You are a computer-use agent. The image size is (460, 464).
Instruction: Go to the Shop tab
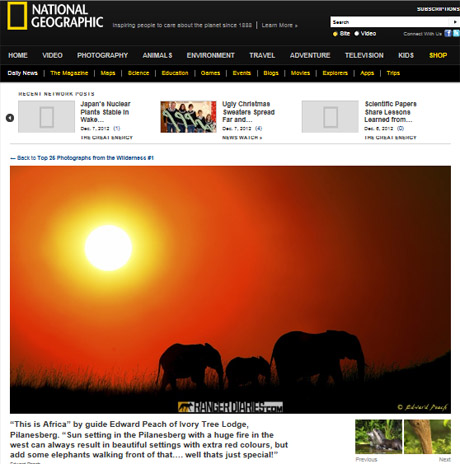click(x=438, y=55)
